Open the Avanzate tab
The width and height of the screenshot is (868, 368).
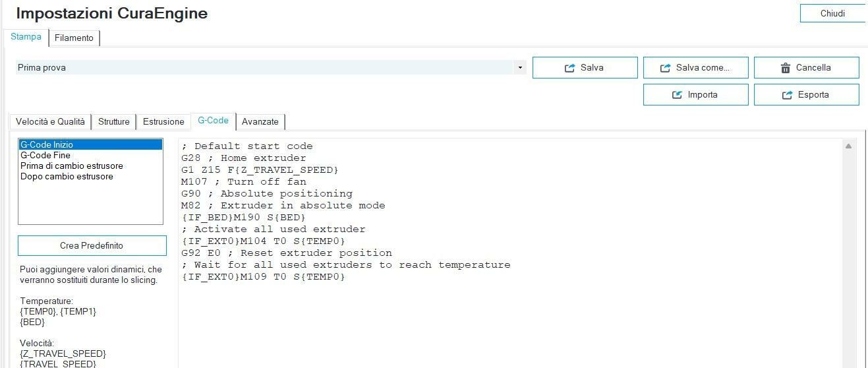click(x=260, y=121)
